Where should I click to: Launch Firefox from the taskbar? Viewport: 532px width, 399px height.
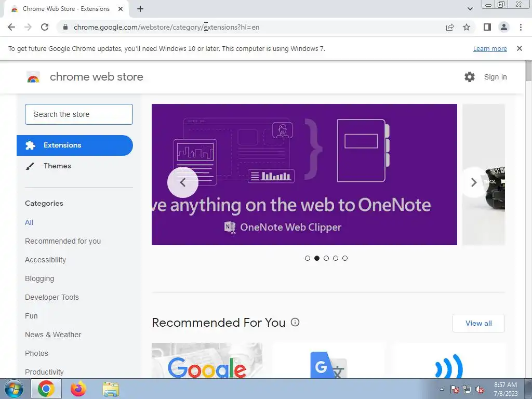click(78, 389)
